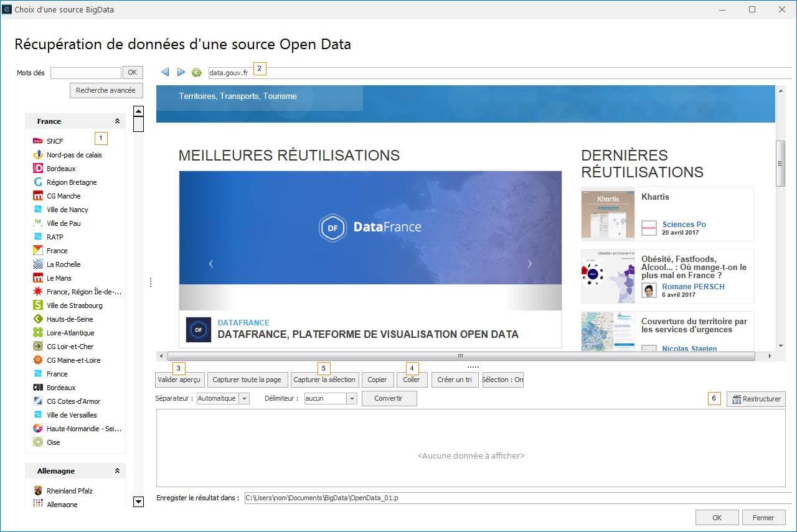Click the Hauts-de-Seine source icon
The image size is (797, 532).
click(38, 319)
